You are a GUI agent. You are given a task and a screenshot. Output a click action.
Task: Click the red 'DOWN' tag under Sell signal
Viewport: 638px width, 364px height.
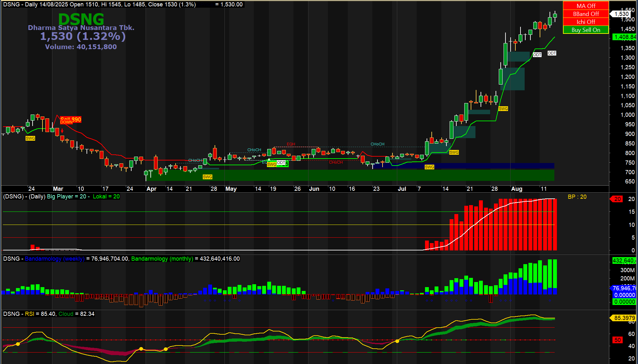[x=66, y=122]
